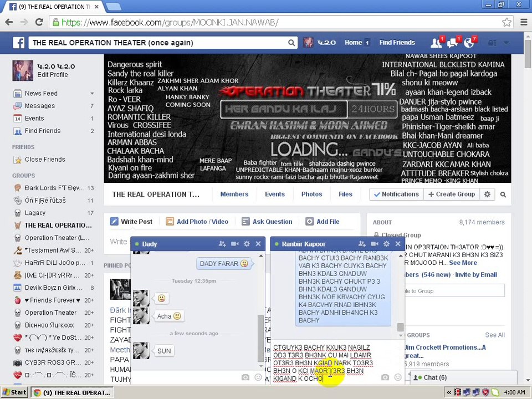Open the Files tab
532x399 pixels.
point(345,194)
